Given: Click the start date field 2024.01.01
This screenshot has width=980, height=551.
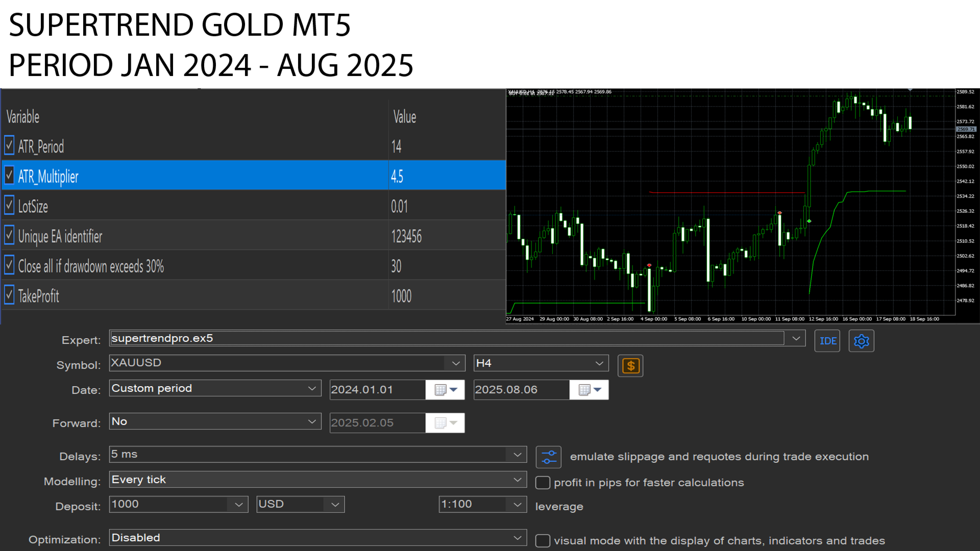Looking at the screenshot, I should [378, 390].
